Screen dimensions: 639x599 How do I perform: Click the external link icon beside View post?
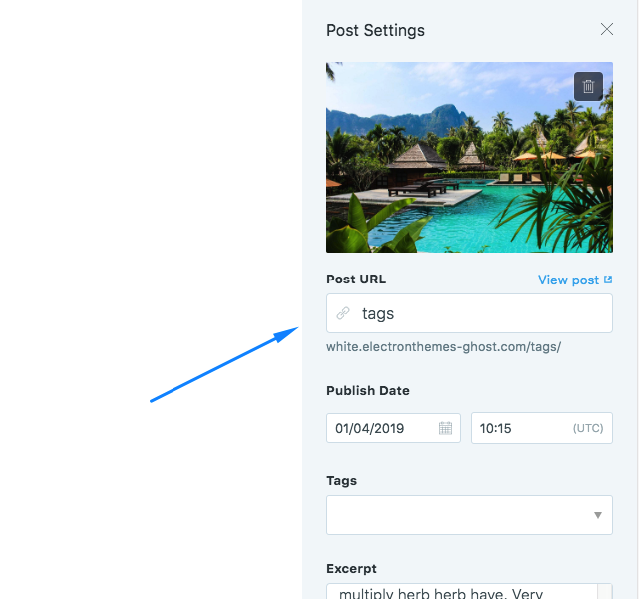(608, 280)
